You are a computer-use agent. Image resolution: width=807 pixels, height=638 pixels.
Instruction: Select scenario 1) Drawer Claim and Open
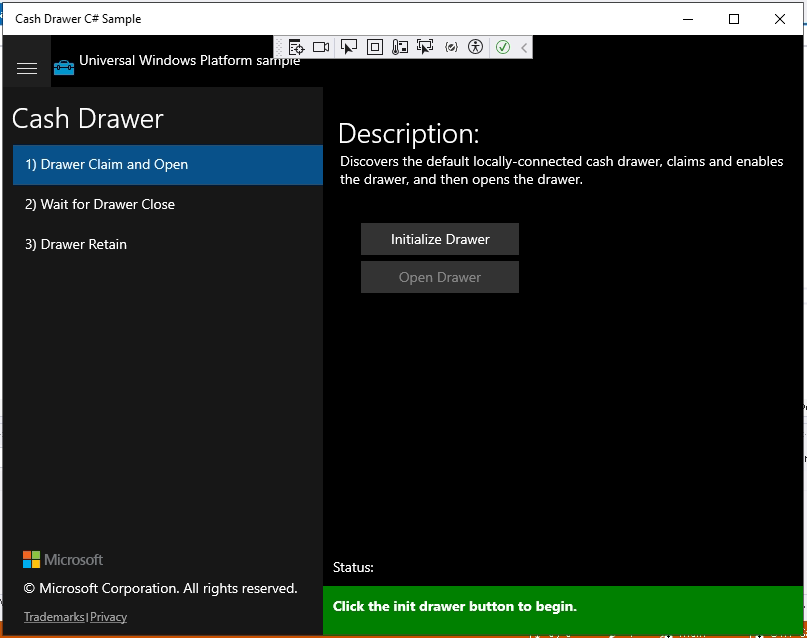pyautogui.click(x=168, y=165)
